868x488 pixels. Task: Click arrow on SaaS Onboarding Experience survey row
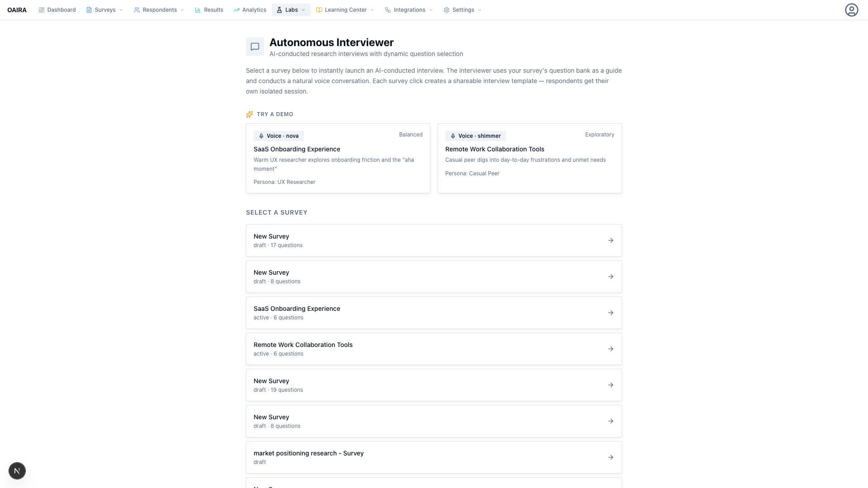(x=611, y=313)
